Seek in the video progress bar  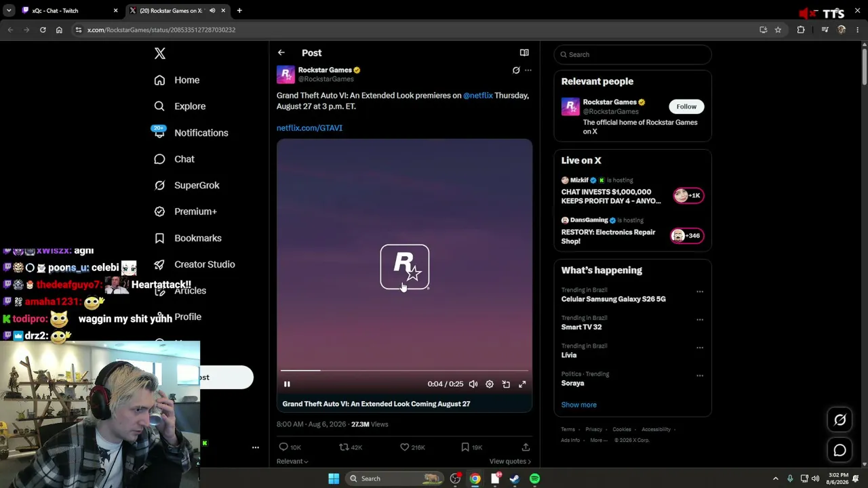pyautogui.click(x=404, y=371)
